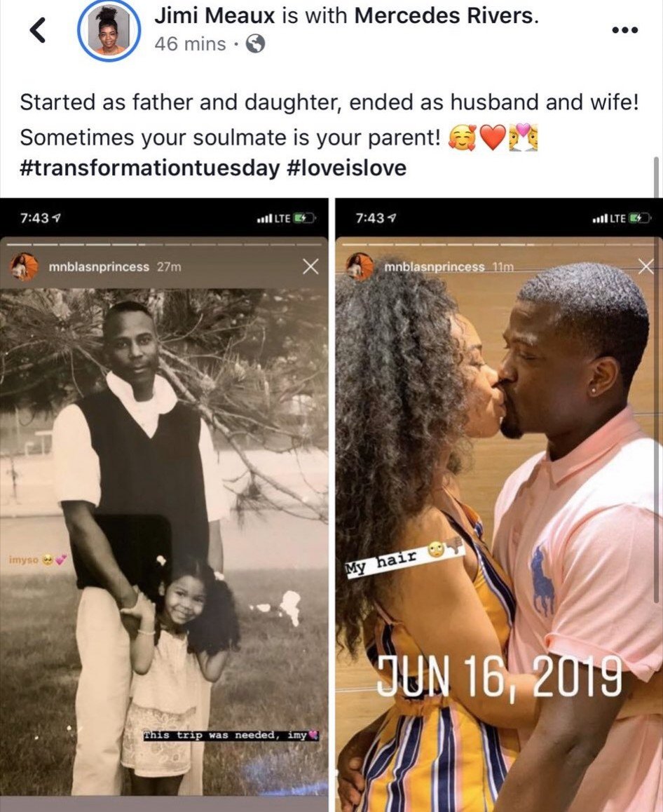The width and height of the screenshot is (663, 812).
Task: Tap left story progress bar segments
Action: click(164, 244)
